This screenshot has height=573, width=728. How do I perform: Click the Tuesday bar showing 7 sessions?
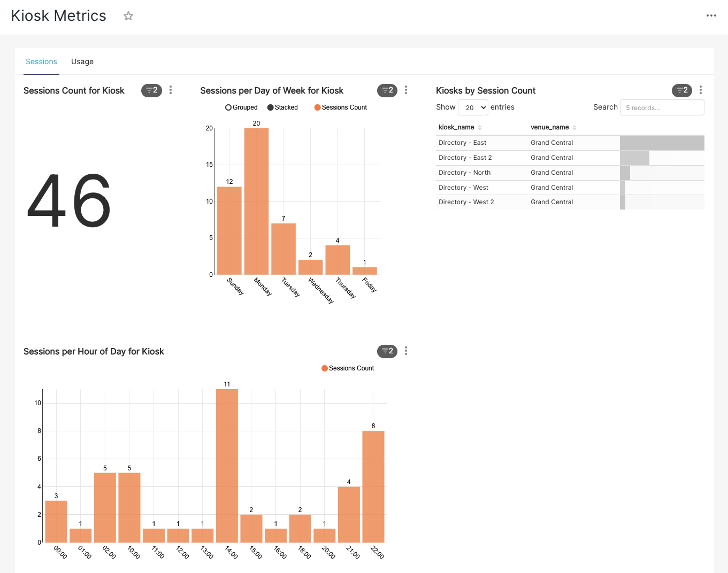tap(283, 249)
